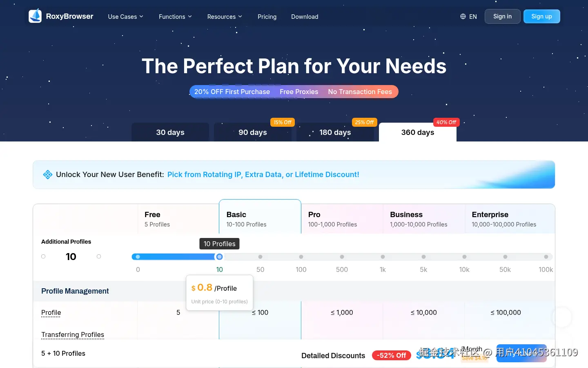Click the additional profiles value 10
The image size is (588, 368).
pyautogui.click(x=71, y=256)
